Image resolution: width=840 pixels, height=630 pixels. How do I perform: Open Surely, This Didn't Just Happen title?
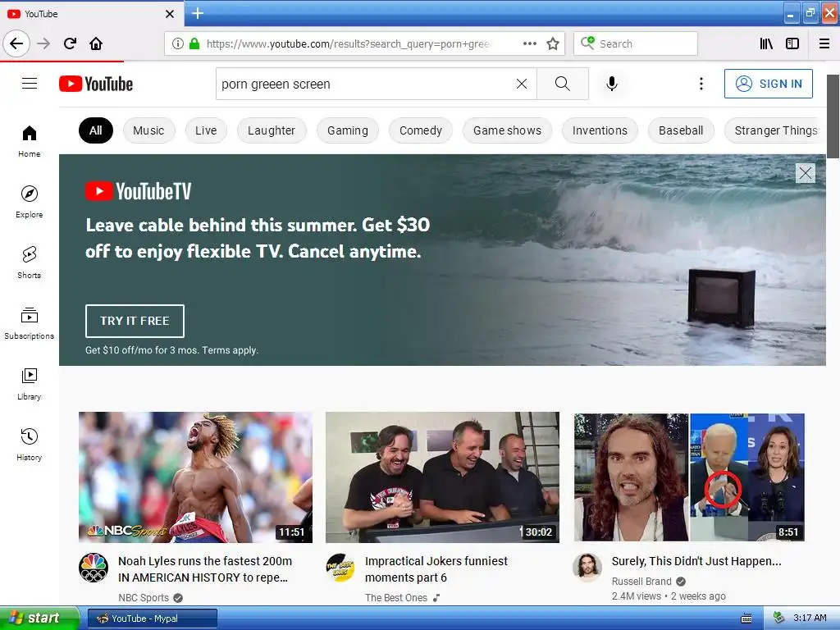[x=696, y=561]
